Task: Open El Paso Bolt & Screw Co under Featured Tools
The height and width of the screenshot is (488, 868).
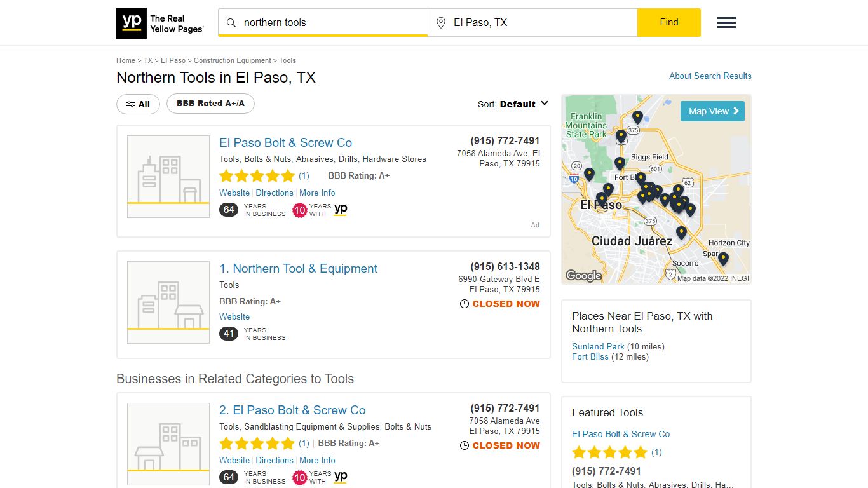Action: pos(621,434)
